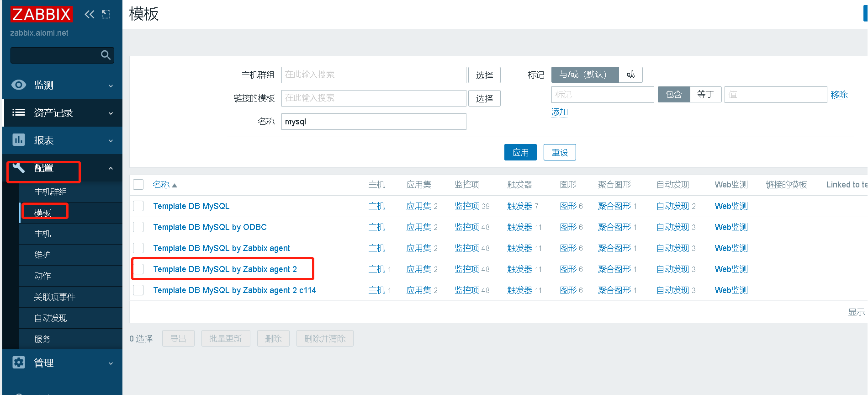Open 触发器 7 for Template DB MySQL
Viewport: 868px width, 395px height.
pyautogui.click(x=519, y=206)
